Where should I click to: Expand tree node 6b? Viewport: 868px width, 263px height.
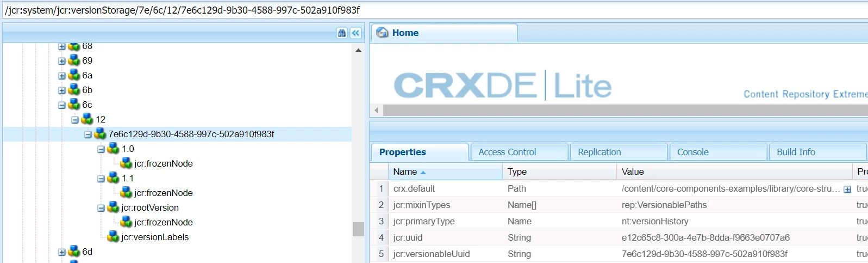click(61, 90)
